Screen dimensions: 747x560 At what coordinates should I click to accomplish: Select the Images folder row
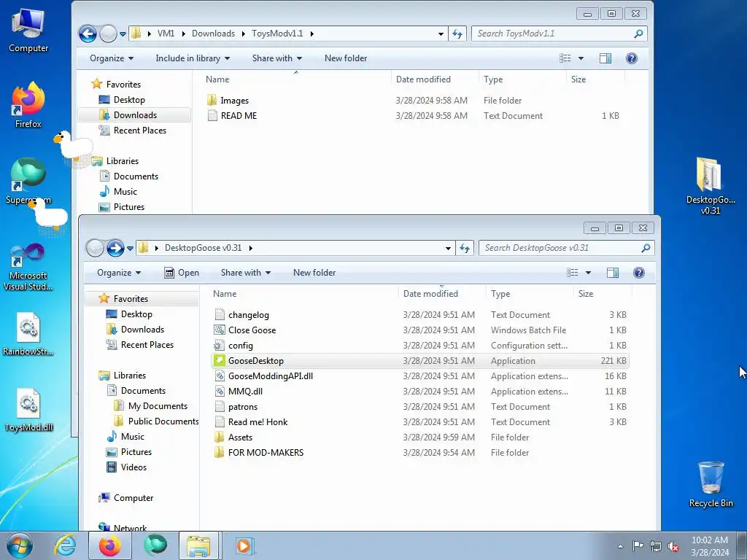[x=413, y=101]
